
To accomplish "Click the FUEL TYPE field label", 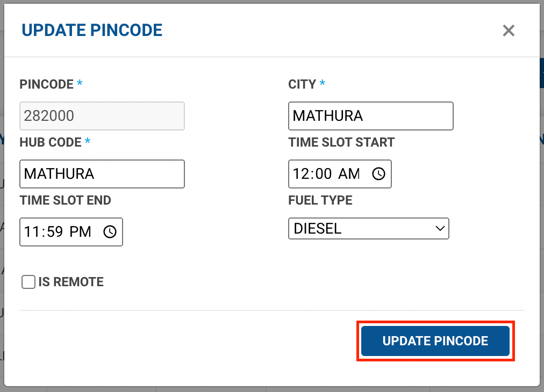I will 320,200.
